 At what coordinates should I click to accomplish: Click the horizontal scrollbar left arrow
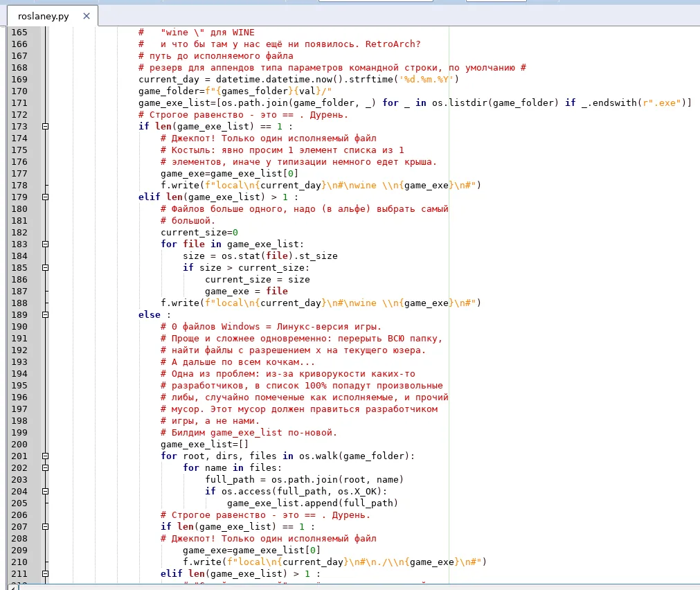pyautogui.click(x=12, y=587)
